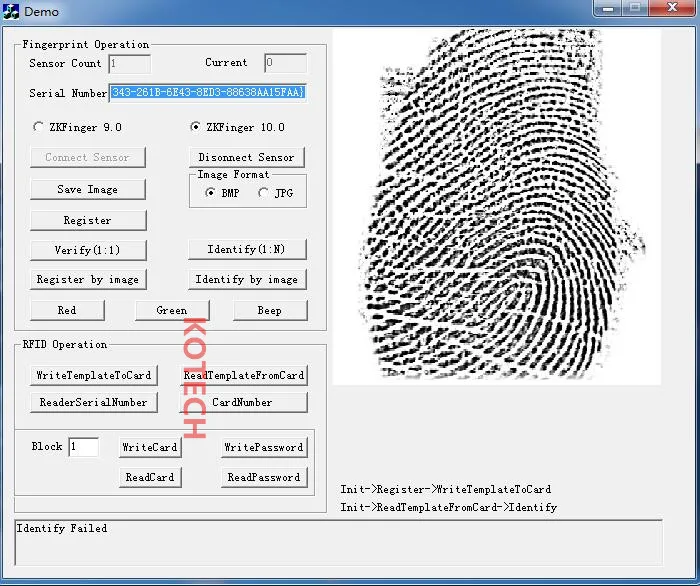This screenshot has height=586, width=700.
Task: Click the disabled maximize button of Demo window
Action: point(635,8)
